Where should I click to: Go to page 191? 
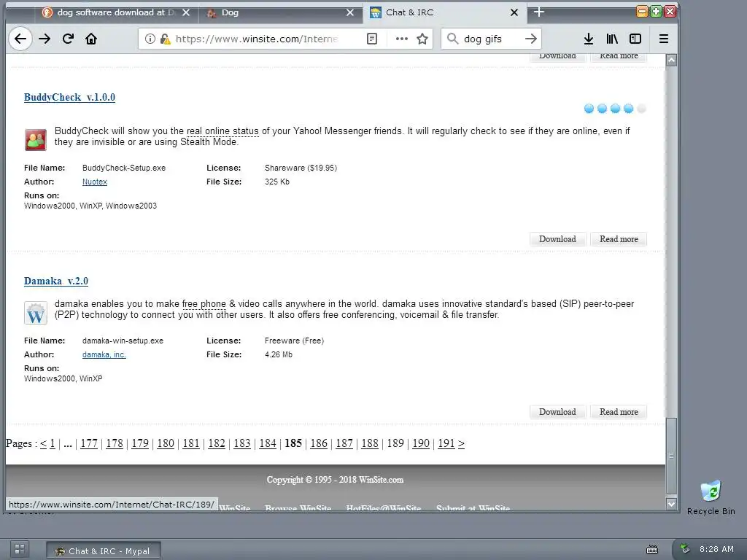[x=446, y=443]
